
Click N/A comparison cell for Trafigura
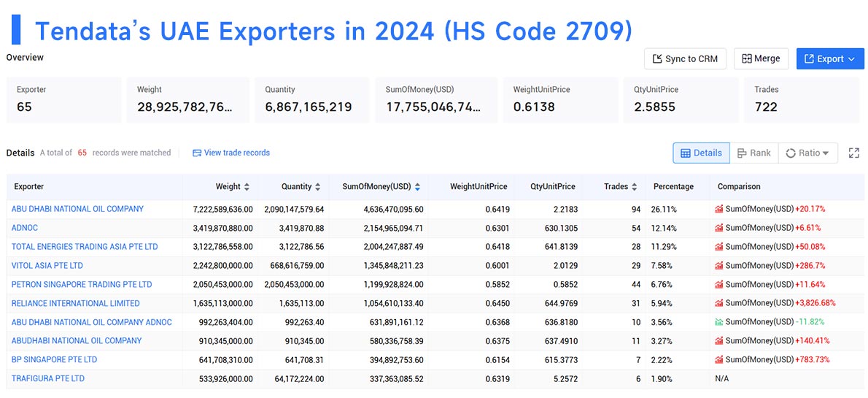tap(723, 378)
